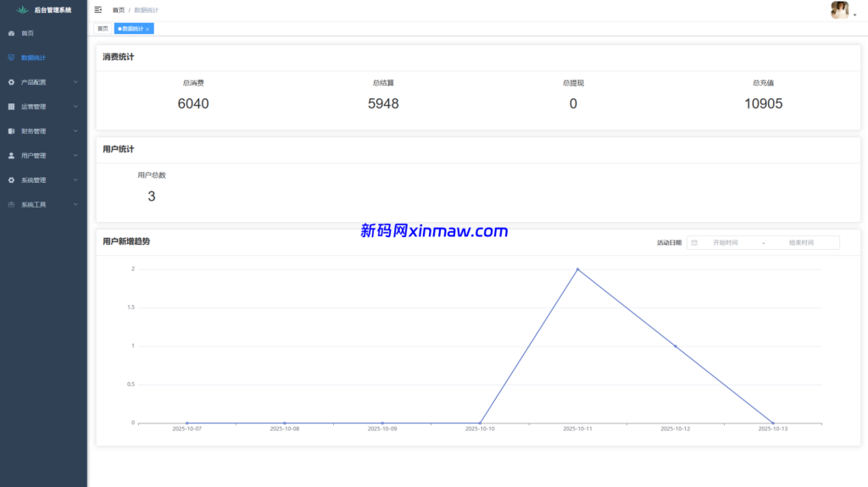
Task: Click the calendar icon in date range
Action: point(694,242)
